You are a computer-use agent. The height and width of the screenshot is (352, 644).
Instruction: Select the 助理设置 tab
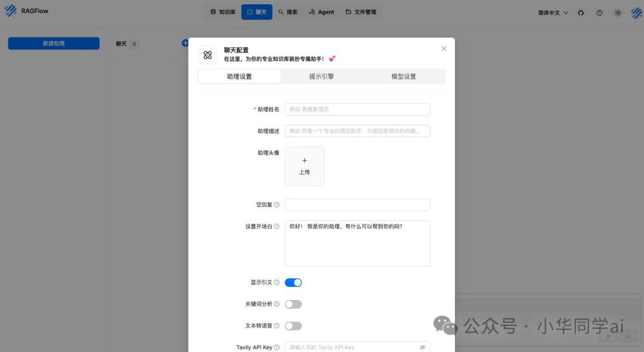coord(240,76)
